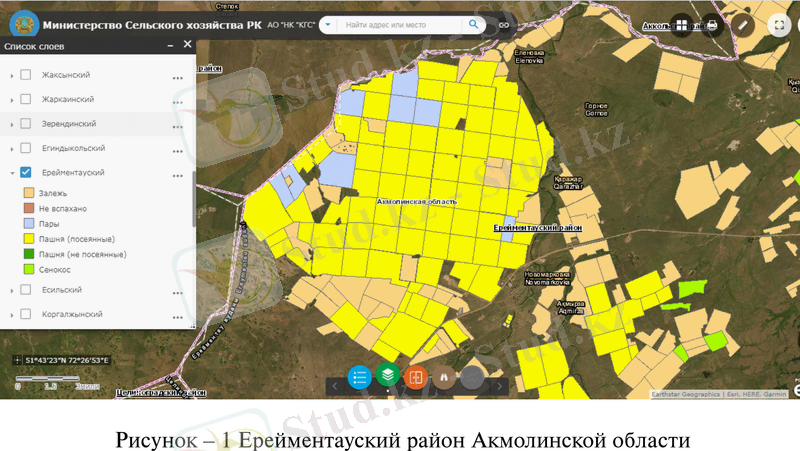Image resolution: width=800 pixels, height=451 pixels.
Task: Expand the Есильский layer legend
Action: (12, 290)
